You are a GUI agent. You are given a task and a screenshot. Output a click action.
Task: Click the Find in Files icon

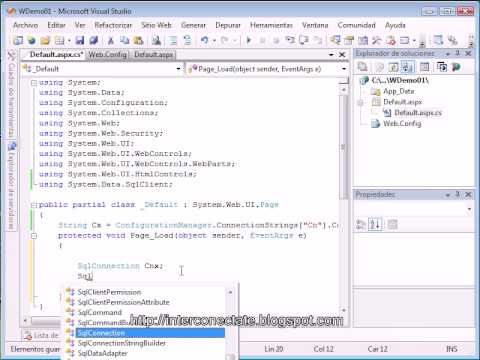point(156,40)
